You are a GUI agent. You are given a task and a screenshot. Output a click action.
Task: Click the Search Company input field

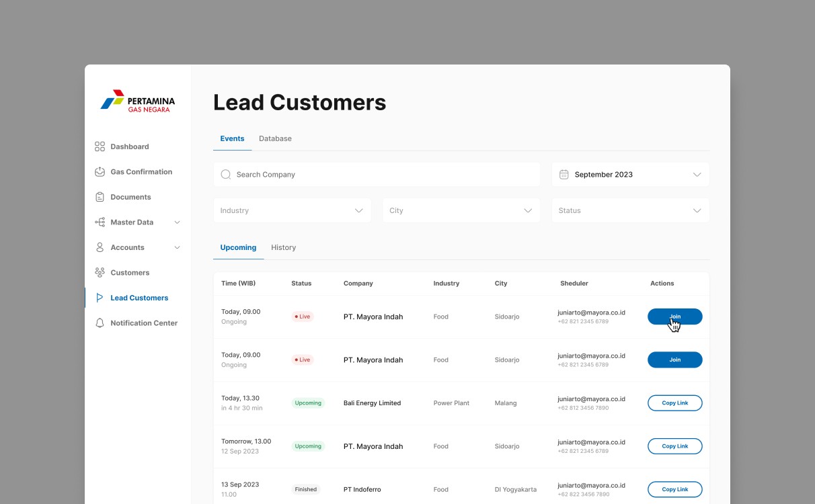point(377,174)
